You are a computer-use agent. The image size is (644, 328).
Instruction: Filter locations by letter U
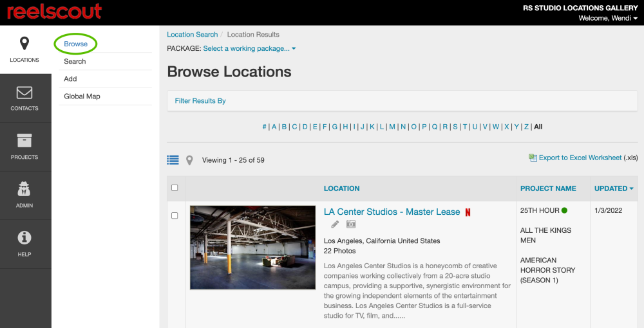click(x=475, y=127)
